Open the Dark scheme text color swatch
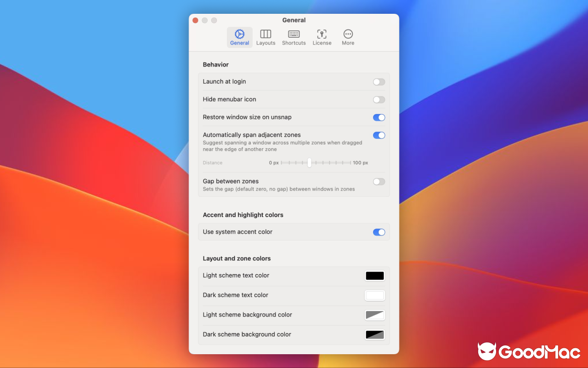588x368 pixels. tap(374, 295)
